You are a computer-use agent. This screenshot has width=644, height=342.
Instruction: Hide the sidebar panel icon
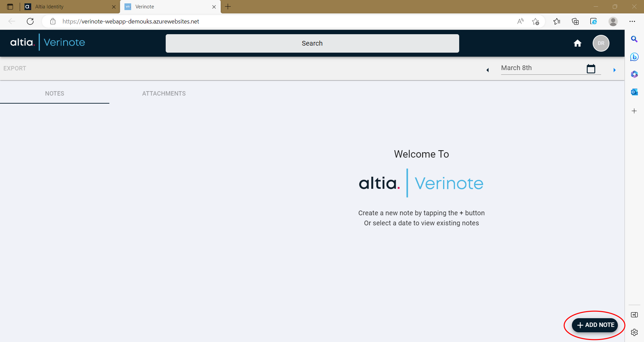coord(634,315)
